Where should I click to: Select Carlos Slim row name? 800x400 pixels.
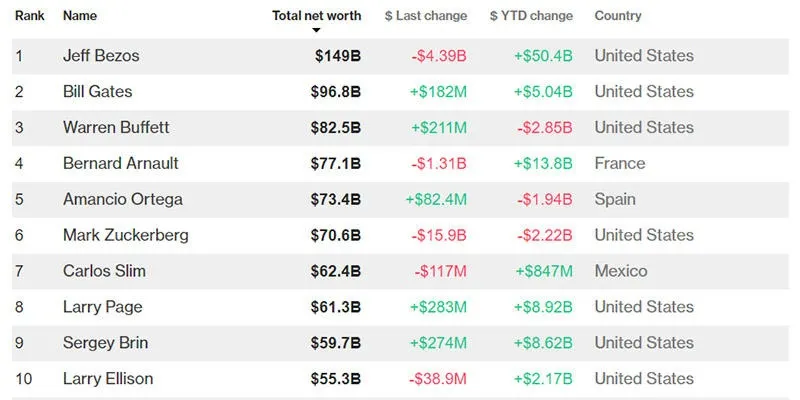click(x=104, y=271)
